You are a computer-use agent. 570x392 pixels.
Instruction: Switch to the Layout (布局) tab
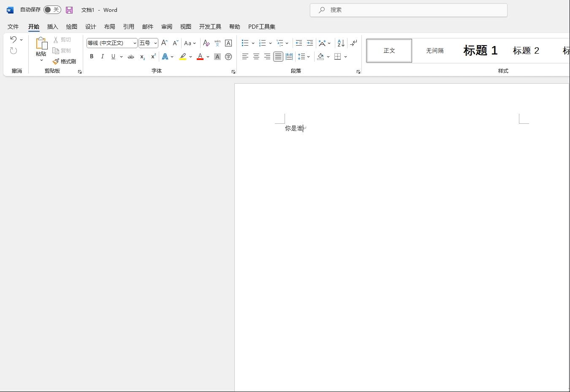109,27
